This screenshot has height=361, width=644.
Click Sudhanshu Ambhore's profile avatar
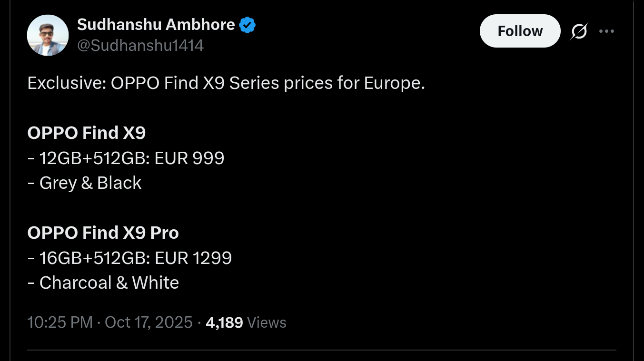click(48, 35)
